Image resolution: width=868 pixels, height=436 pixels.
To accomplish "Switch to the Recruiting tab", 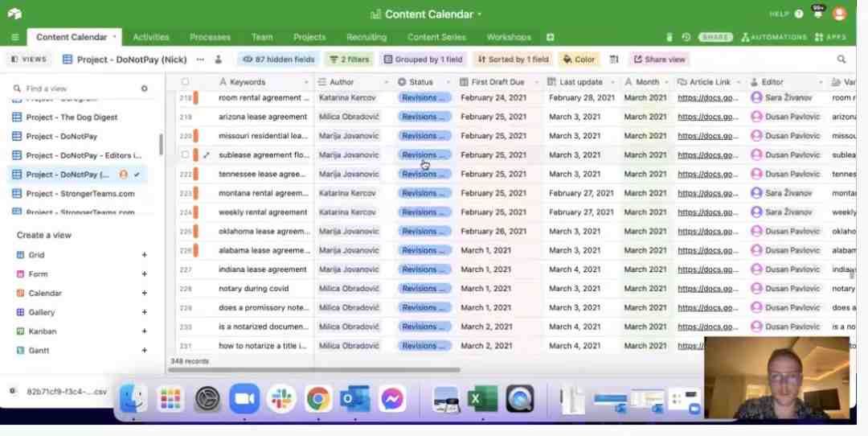I will (366, 37).
